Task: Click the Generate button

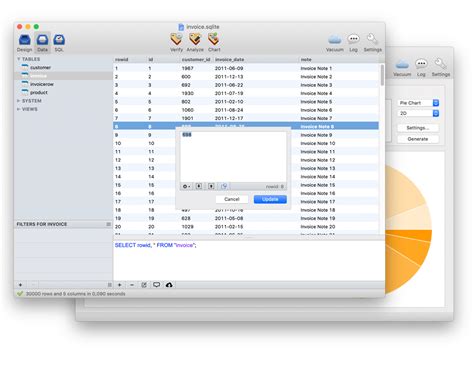Action: pyautogui.click(x=418, y=139)
